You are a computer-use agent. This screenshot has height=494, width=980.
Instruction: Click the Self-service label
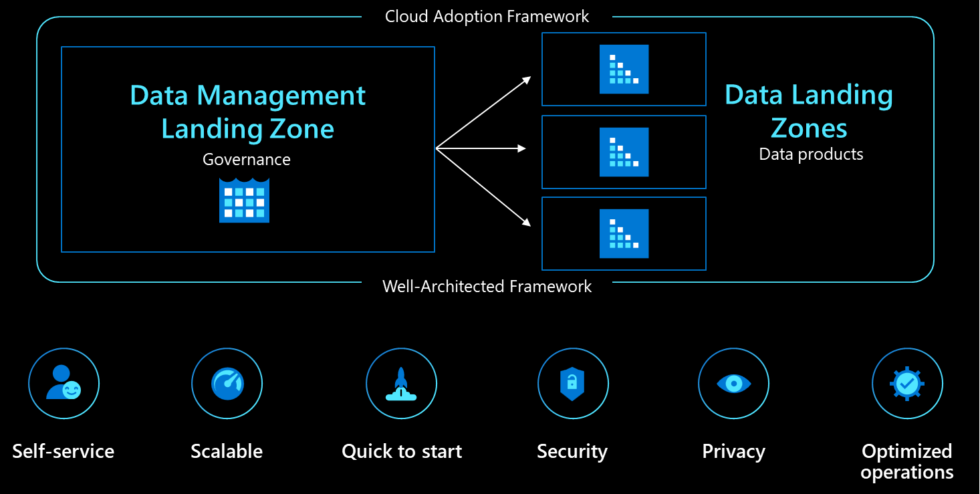pyautogui.click(x=64, y=451)
